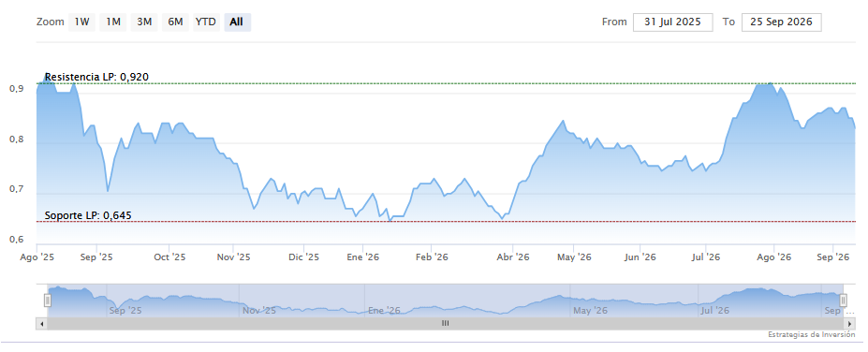Select the 3M zoom range

[144, 22]
